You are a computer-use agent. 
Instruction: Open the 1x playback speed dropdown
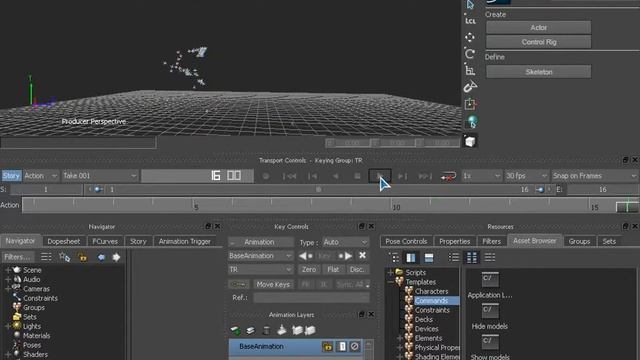tap(481, 176)
